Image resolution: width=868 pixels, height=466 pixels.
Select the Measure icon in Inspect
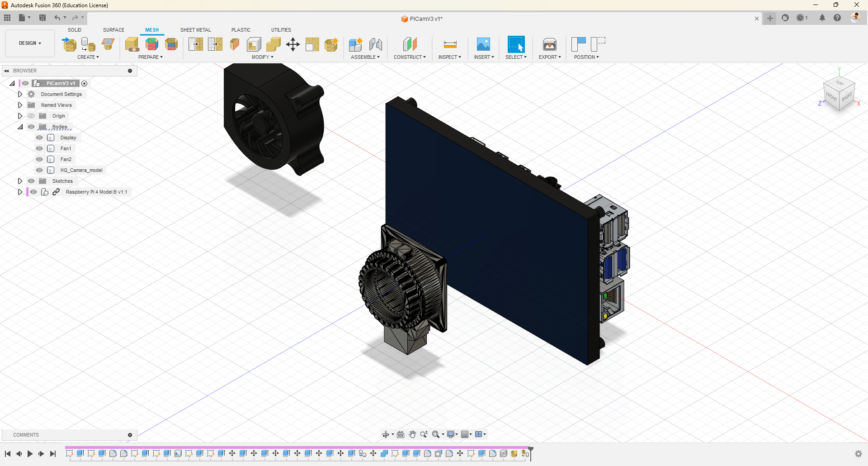tap(450, 44)
